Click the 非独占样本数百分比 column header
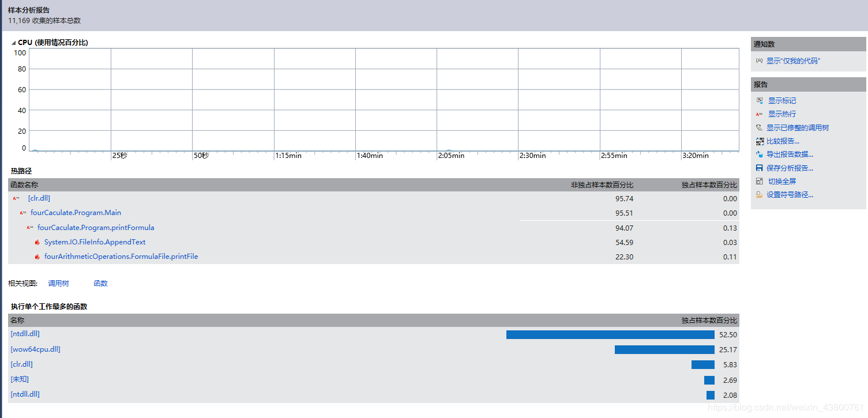The height and width of the screenshot is (418, 868). (602, 185)
